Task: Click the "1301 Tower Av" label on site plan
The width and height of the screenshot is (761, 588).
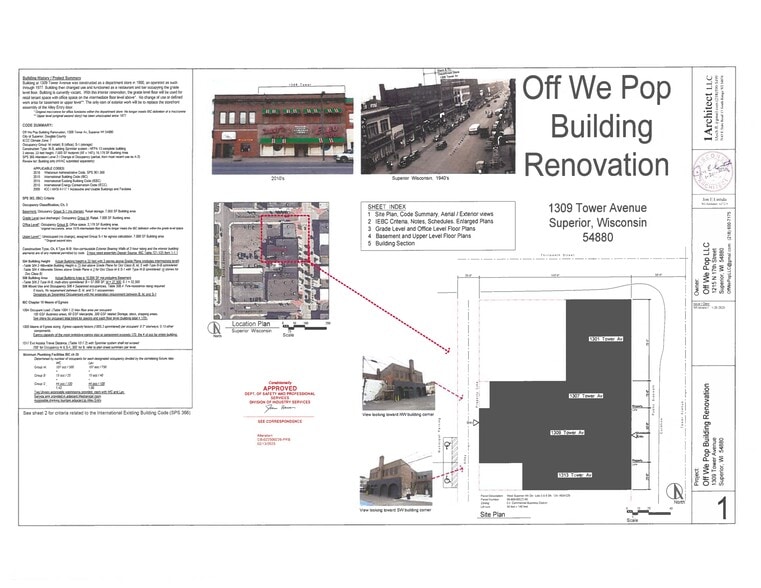Action: [x=605, y=339]
